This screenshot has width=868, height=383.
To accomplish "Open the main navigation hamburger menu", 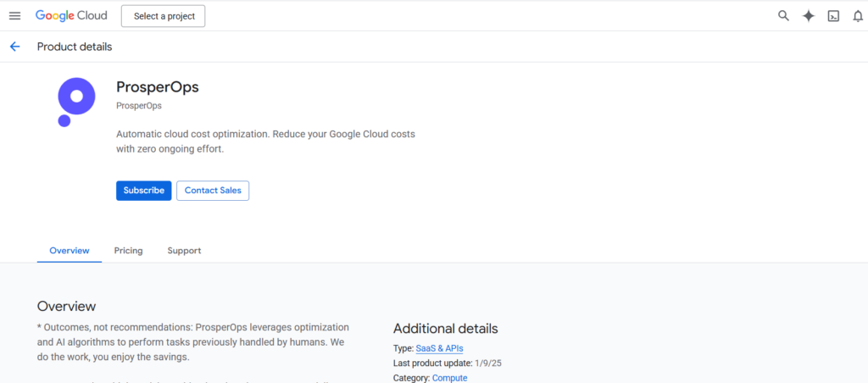I will coord(14,16).
